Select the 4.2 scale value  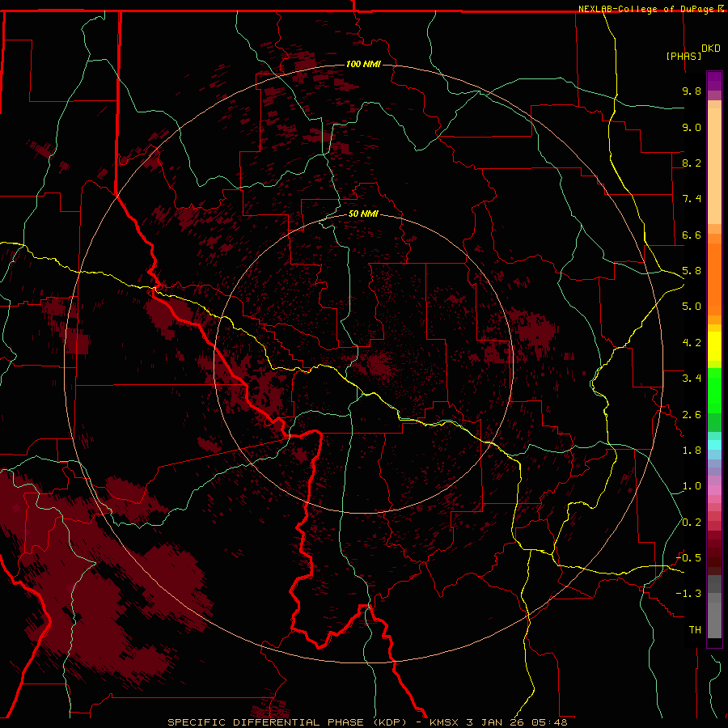(x=692, y=343)
